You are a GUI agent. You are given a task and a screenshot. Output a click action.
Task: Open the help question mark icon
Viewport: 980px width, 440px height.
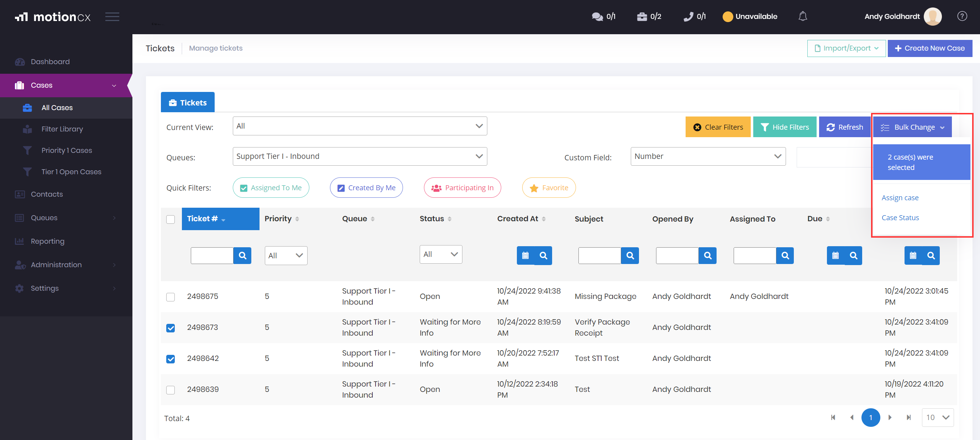962,16
